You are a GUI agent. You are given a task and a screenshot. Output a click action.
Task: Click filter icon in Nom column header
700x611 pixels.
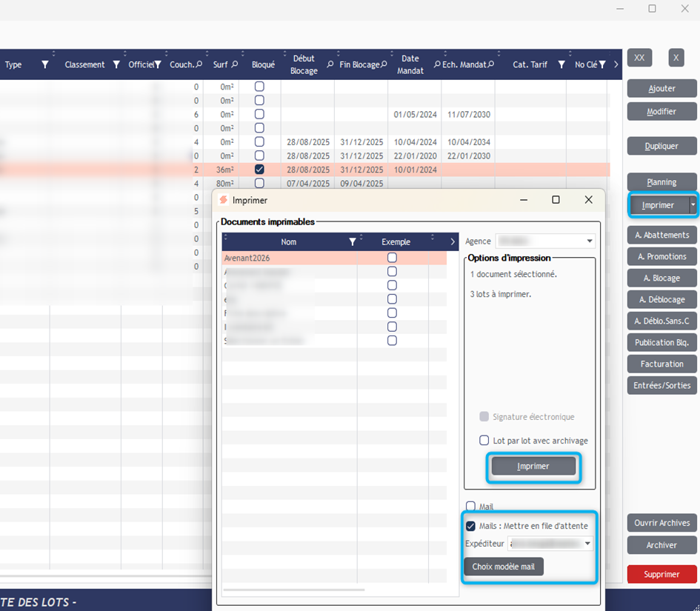(353, 241)
